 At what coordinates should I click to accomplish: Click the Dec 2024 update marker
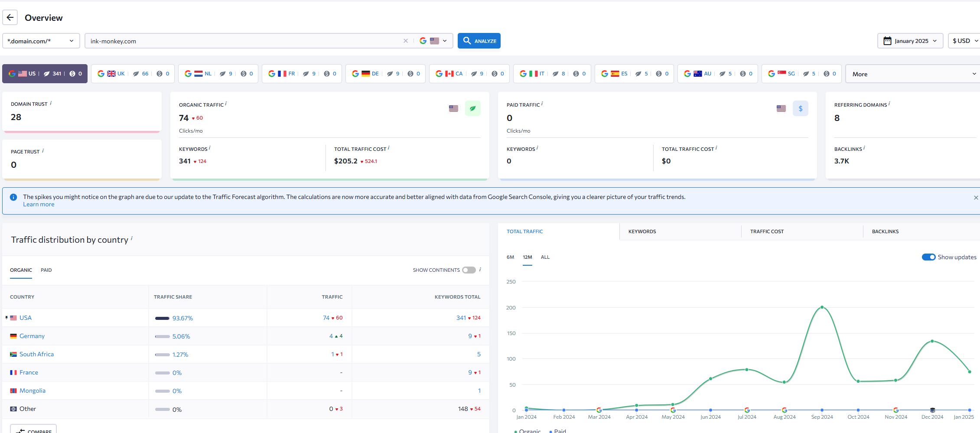(932, 410)
